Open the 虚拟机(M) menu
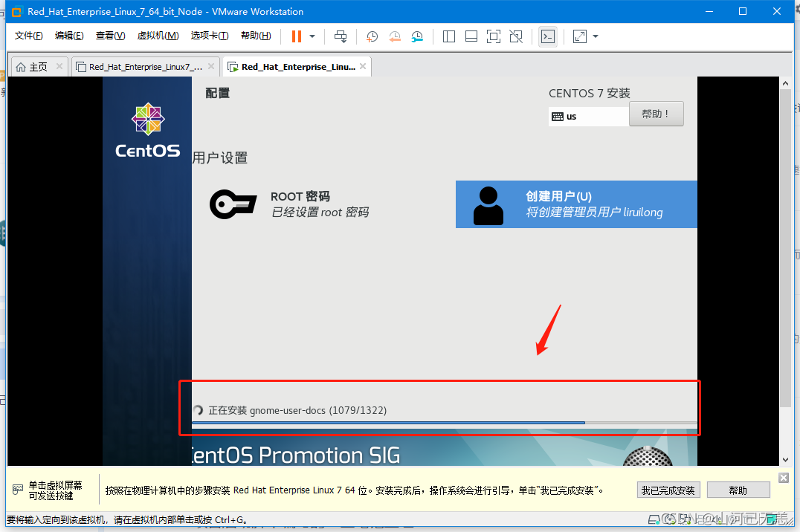 (158, 36)
